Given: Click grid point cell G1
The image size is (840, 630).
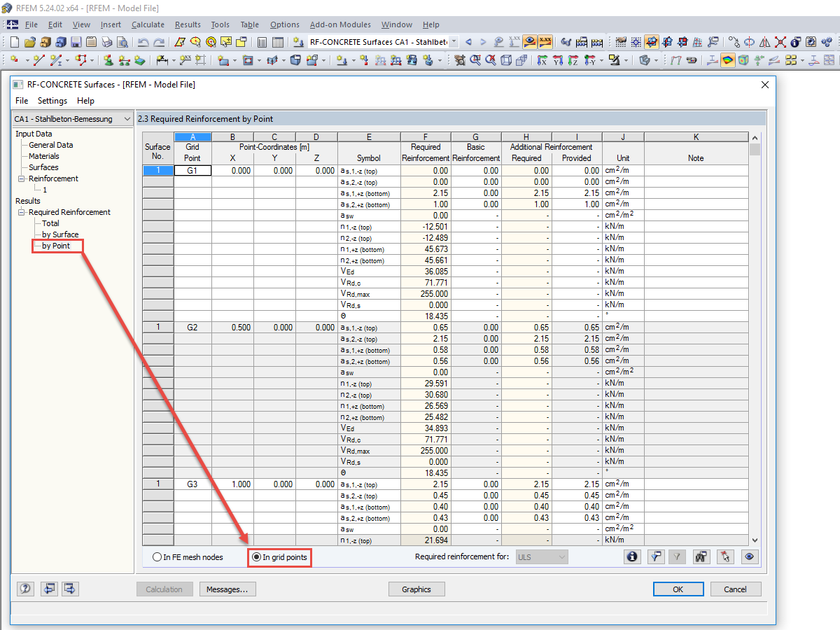Looking at the screenshot, I should [x=192, y=171].
